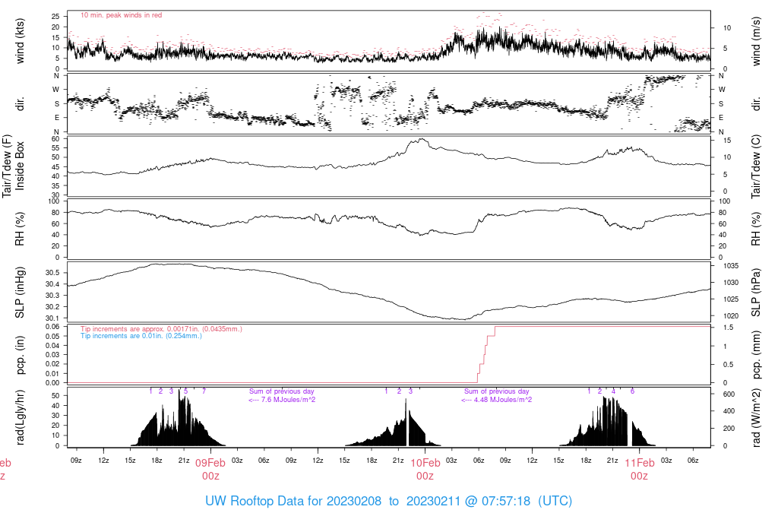Click the '0.06' precipitation tick label
The image size is (778, 532).
click(52, 327)
